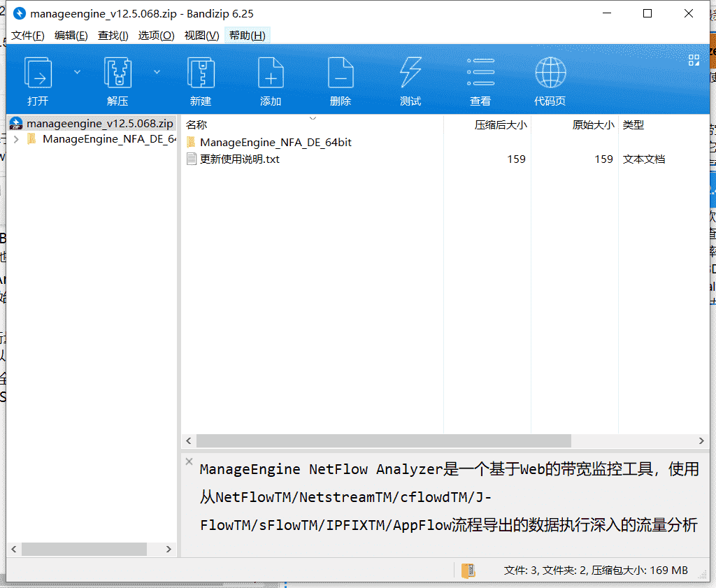Expand the Extract button dropdown arrow
Image resolution: width=716 pixels, height=588 pixels.
(157, 72)
